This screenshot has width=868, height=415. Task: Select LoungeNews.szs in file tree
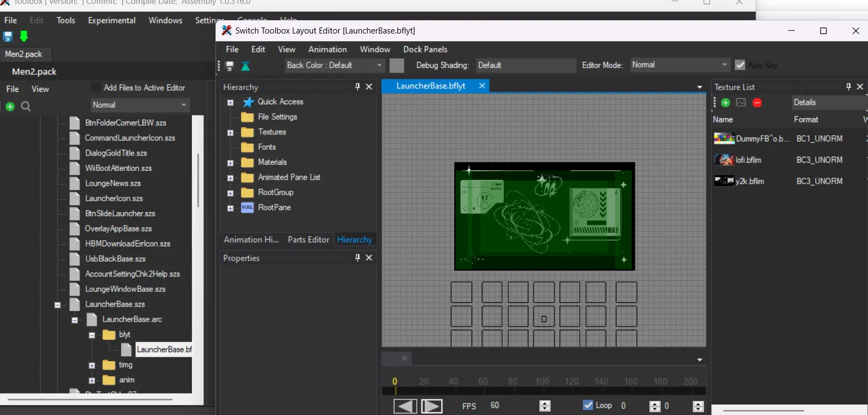click(x=113, y=183)
